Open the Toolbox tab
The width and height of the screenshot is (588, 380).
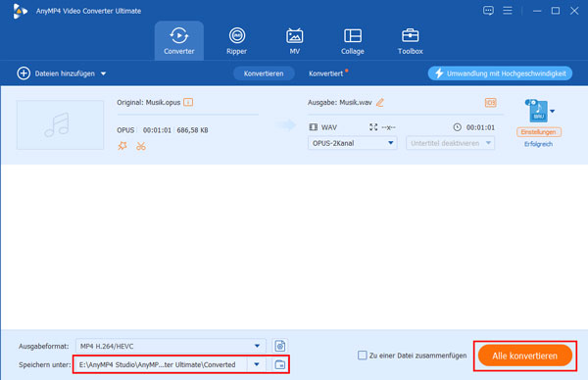[x=410, y=41]
